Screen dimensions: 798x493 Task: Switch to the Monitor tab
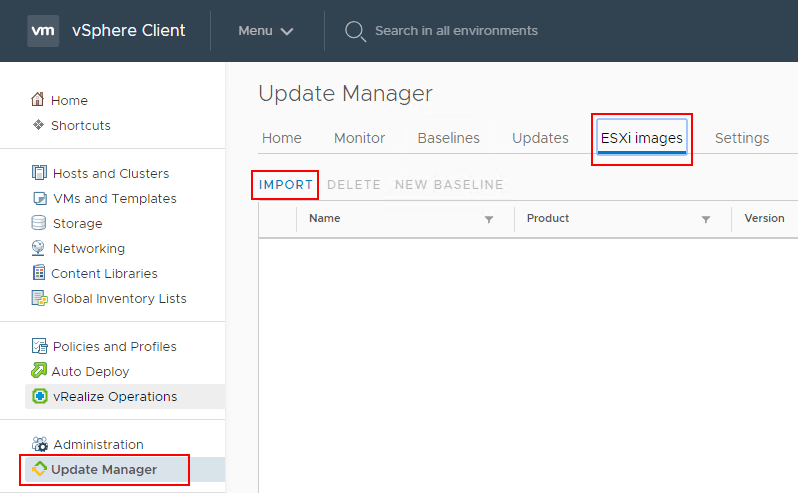coord(359,138)
